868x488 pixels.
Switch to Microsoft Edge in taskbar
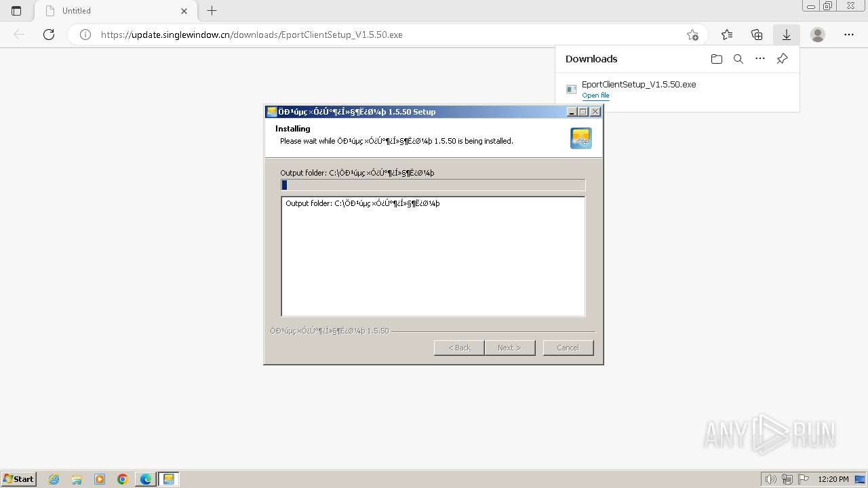[x=146, y=479]
